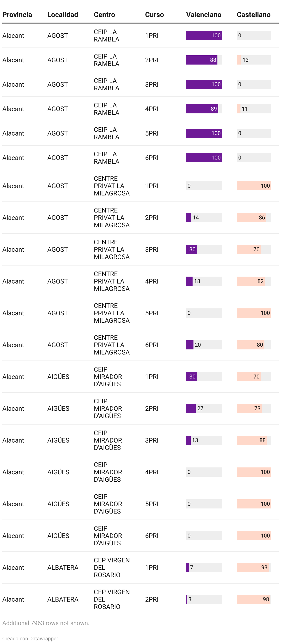Click the Castellano bar showing 82
281x644 pixels.
pos(251,281)
